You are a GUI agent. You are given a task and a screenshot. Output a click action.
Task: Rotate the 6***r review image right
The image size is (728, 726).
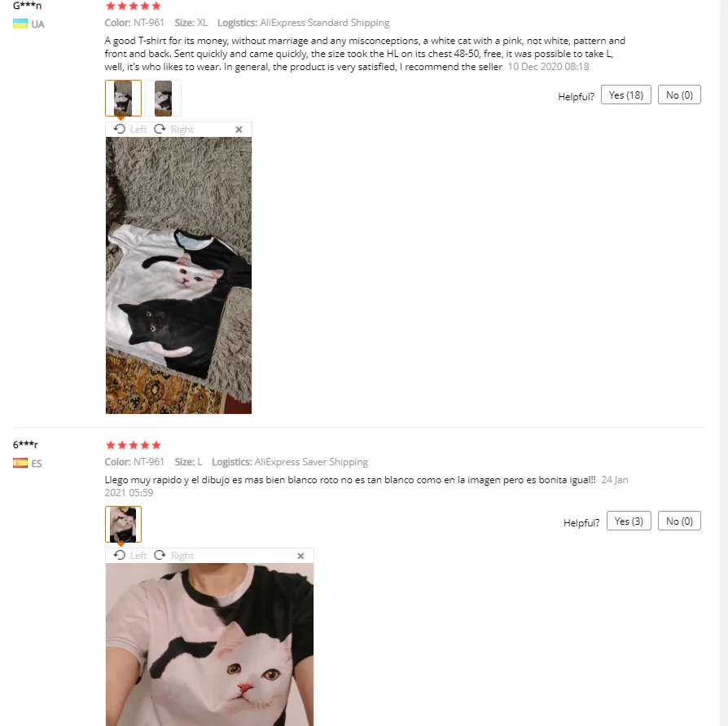(173, 555)
